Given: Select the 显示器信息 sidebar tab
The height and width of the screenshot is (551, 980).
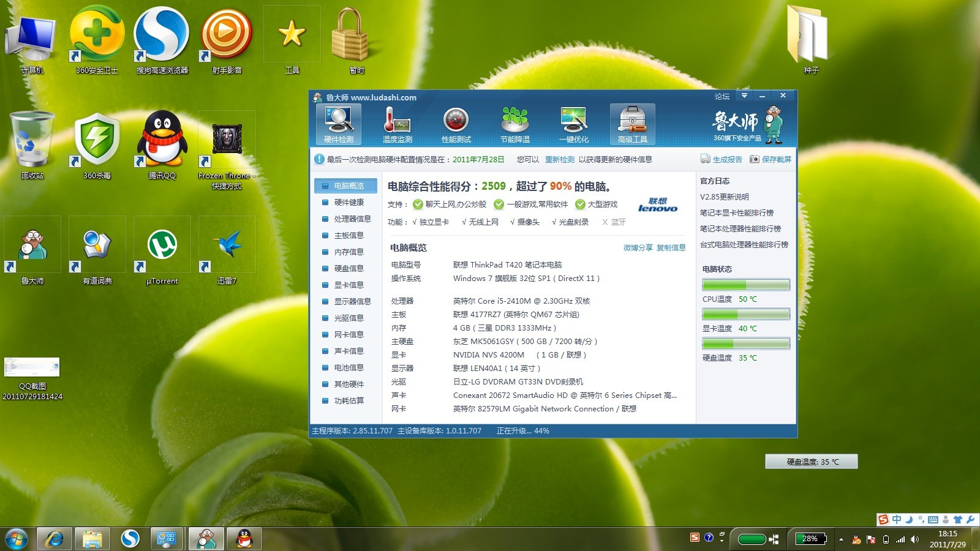Looking at the screenshot, I should pyautogui.click(x=345, y=301).
